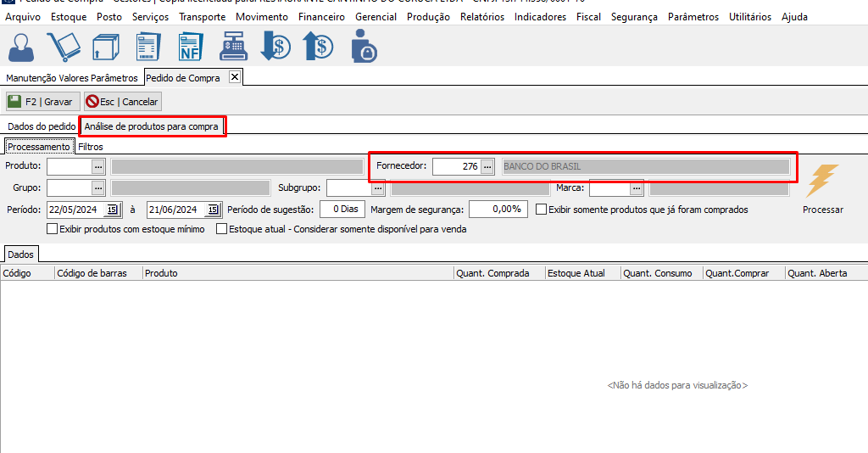Open the start date calendar picker for Período
Viewport: 868px width, 453px height.
click(113, 210)
